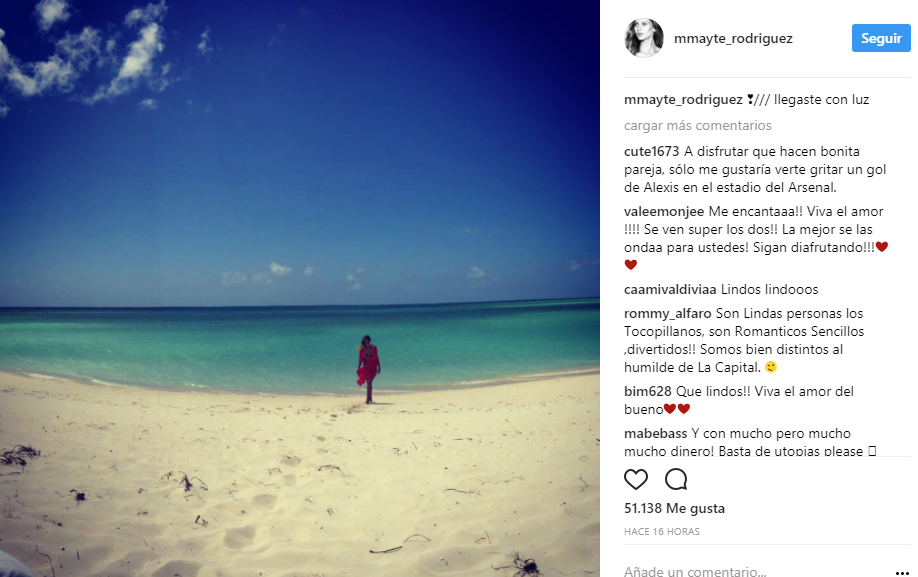This screenshot has height=577, width=918.
Task: Click the beach photo of the post
Action: coord(300,288)
